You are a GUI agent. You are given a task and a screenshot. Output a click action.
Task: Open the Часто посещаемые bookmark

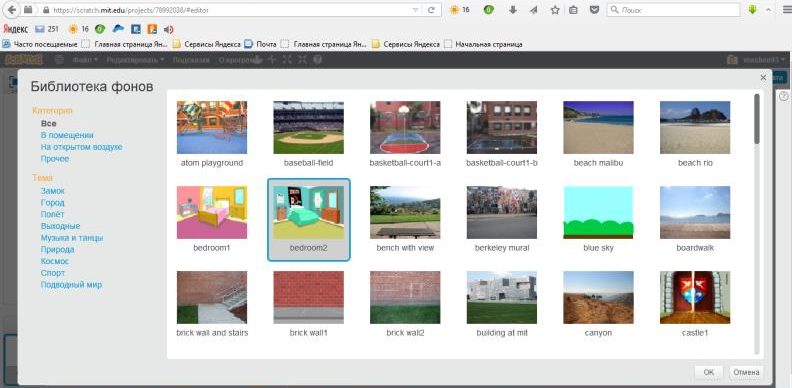(x=40, y=44)
